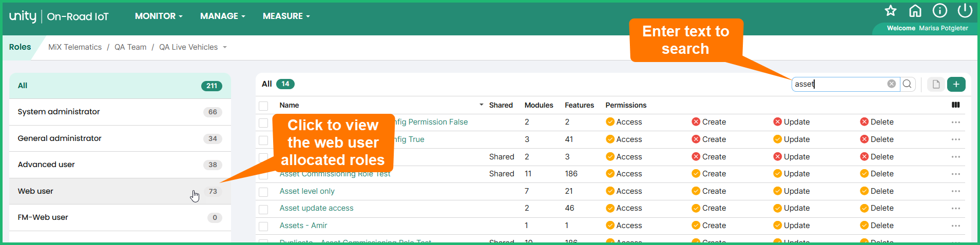Open Permission False role link
Image resolution: width=980 pixels, height=245 pixels.
pyautogui.click(x=431, y=122)
